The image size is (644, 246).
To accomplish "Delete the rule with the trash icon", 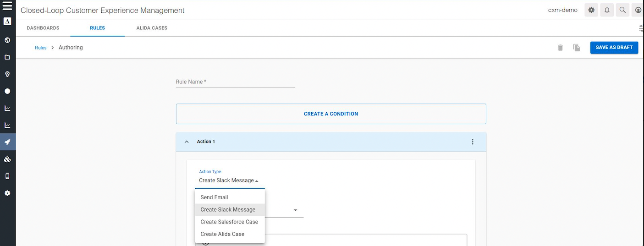I will [560, 48].
